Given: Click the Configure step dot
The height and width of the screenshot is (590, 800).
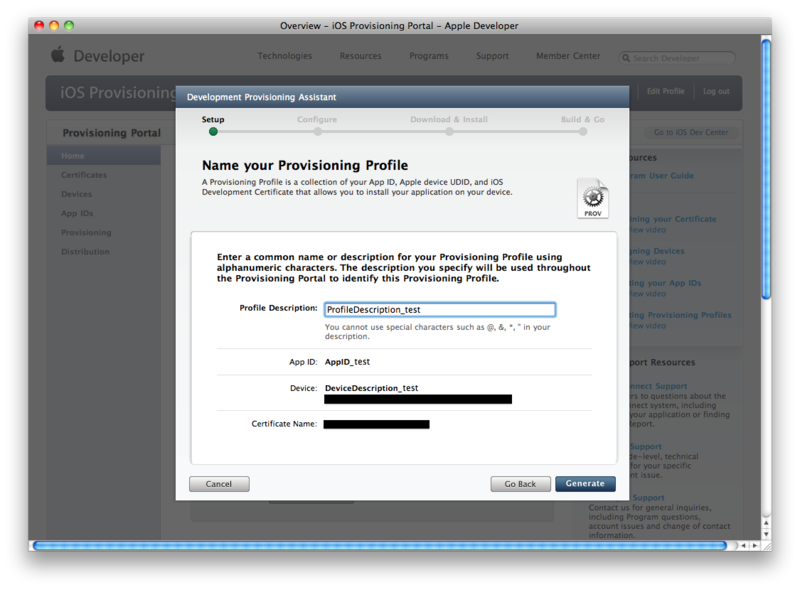Looking at the screenshot, I should [317, 132].
